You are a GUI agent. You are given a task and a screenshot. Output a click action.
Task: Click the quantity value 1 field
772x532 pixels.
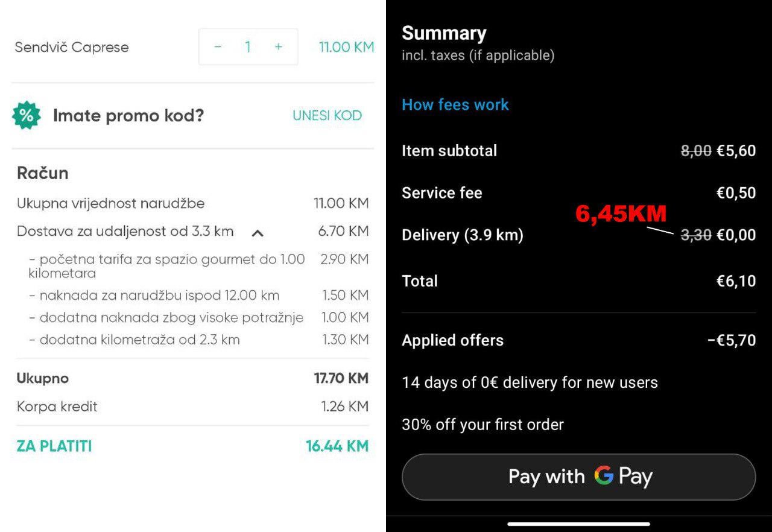click(x=248, y=47)
